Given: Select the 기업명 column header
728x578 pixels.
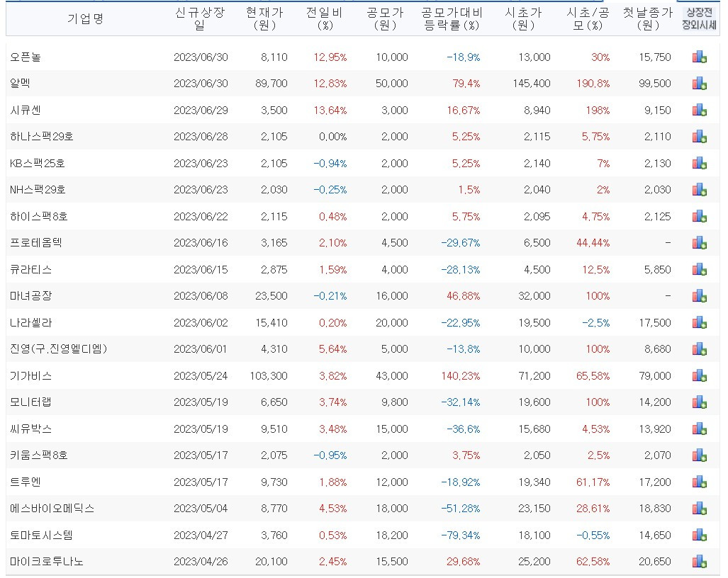Looking at the screenshot, I should click(85, 18).
